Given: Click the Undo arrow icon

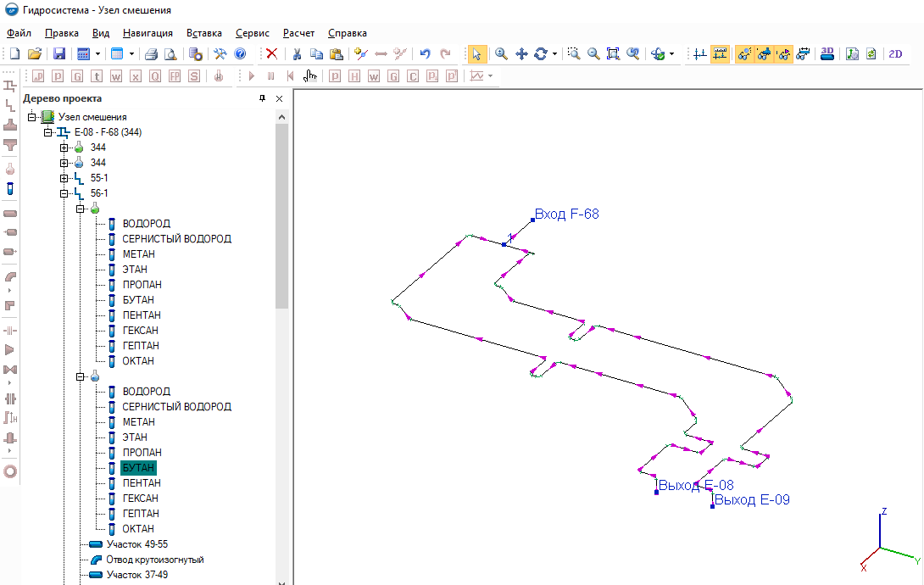Looking at the screenshot, I should tap(425, 54).
